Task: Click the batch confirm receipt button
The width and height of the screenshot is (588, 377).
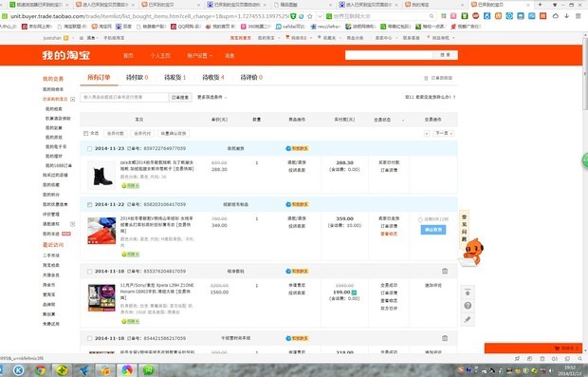Action: coord(174,133)
